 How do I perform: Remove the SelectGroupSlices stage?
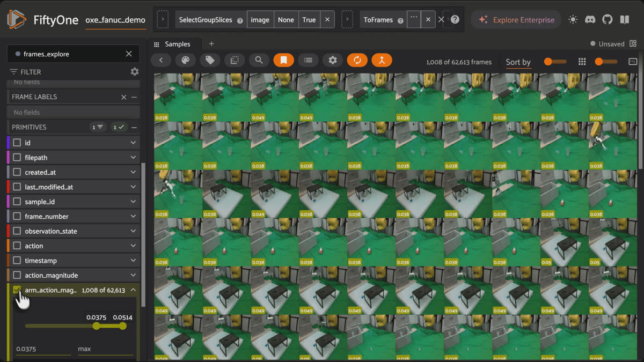point(327,20)
